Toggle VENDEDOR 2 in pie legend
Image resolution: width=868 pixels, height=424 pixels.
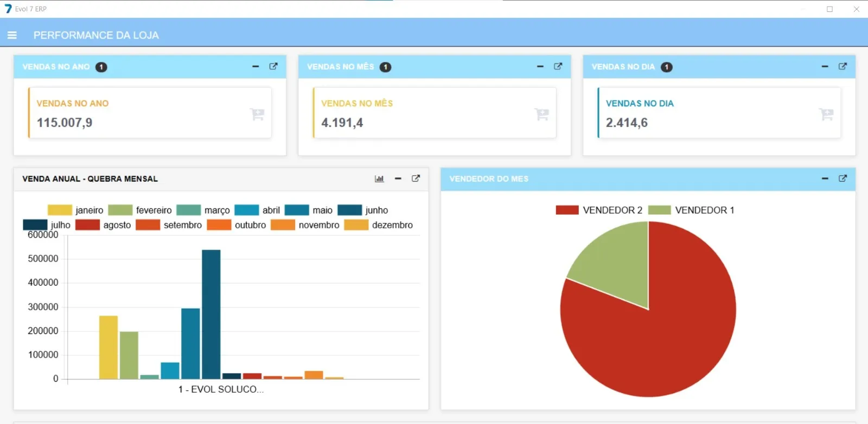599,210
